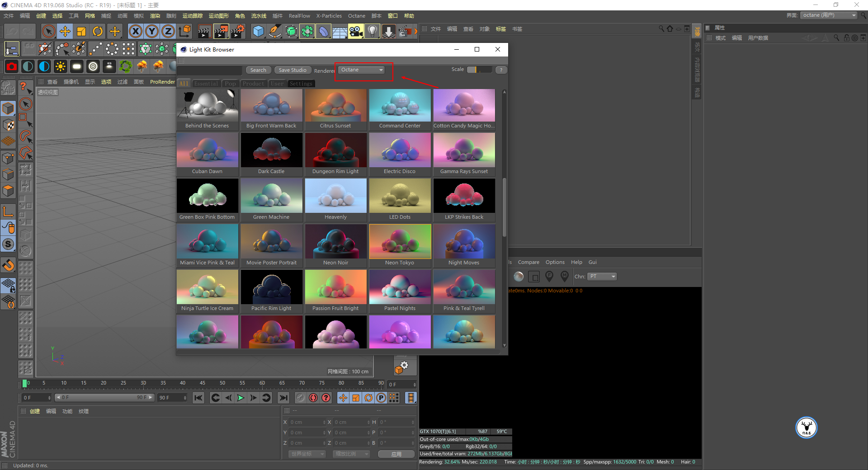Switch to Points mode in left sidebar
This screenshot has width=868, height=470.
(9, 158)
